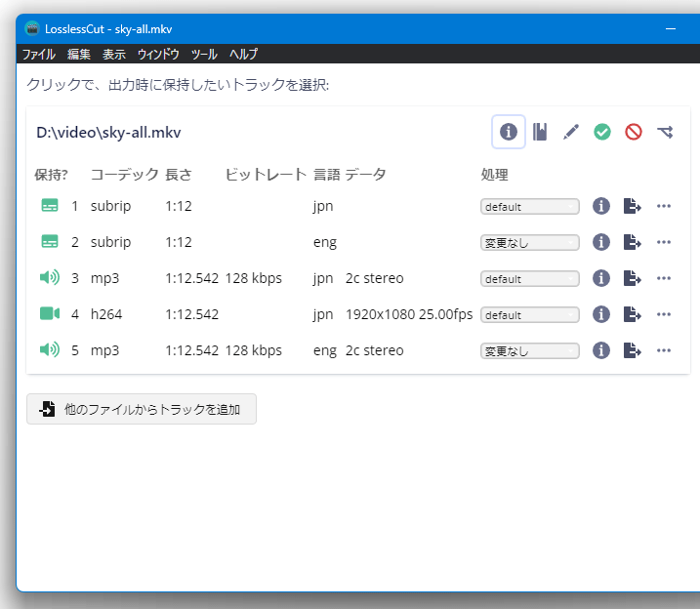Extract track 5 mp3 eng to file
Image resolution: width=700 pixels, height=609 pixels.
coord(633,350)
